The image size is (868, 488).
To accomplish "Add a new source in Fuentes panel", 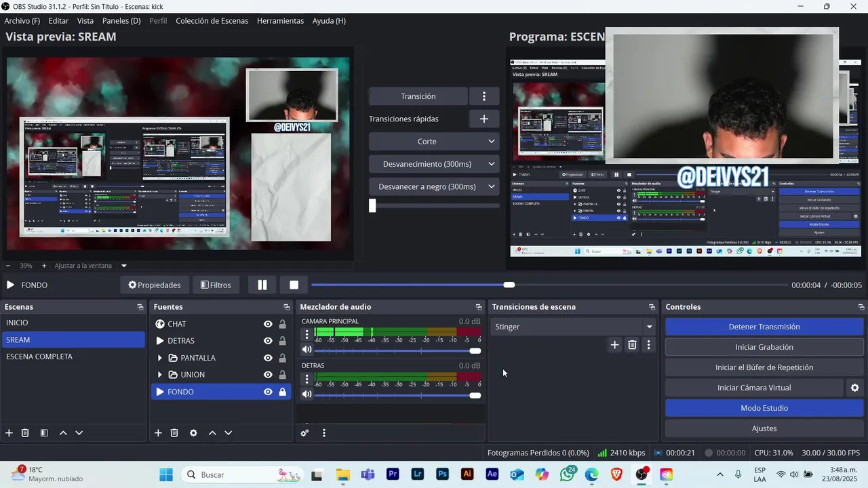I will coord(158,433).
